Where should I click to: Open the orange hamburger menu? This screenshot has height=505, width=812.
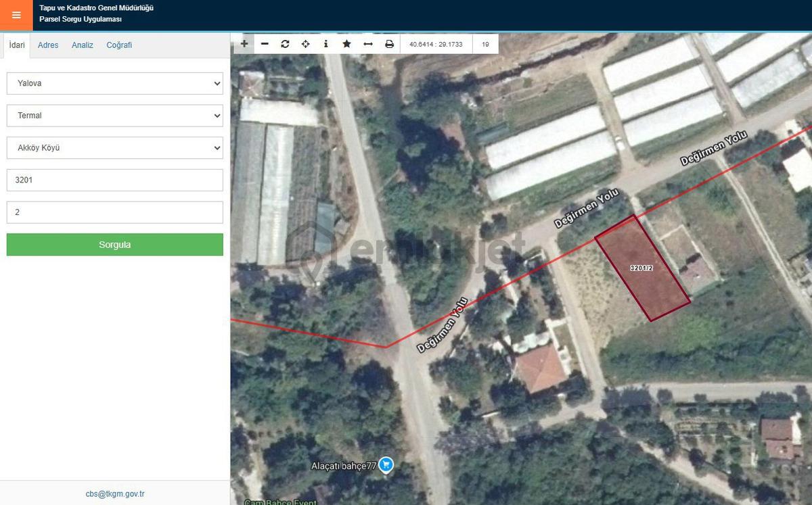coord(16,15)
